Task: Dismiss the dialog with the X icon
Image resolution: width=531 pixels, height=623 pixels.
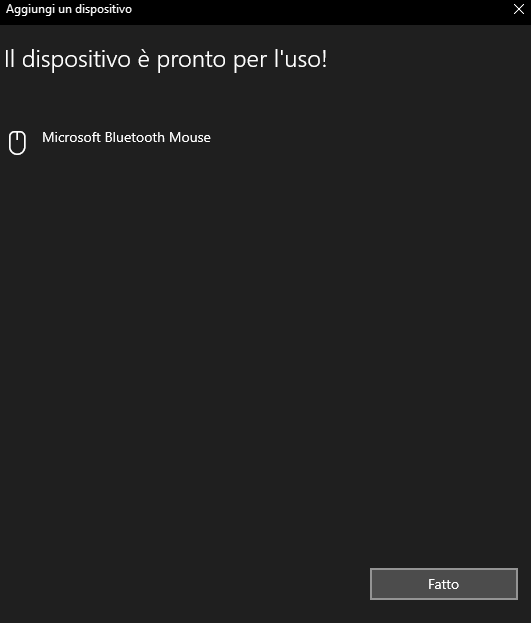Action: [x=519, y=9]
